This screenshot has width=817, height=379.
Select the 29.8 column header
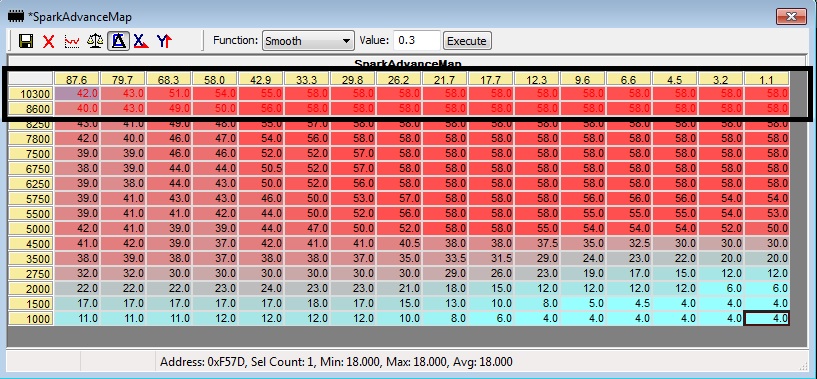tap(353, 79)
